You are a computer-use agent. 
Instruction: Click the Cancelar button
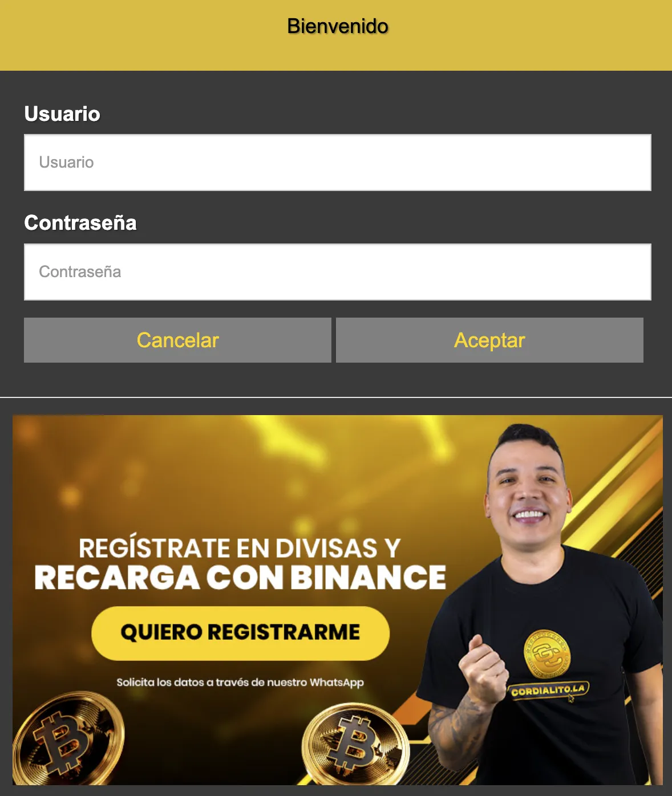click(x=177, y=340)
